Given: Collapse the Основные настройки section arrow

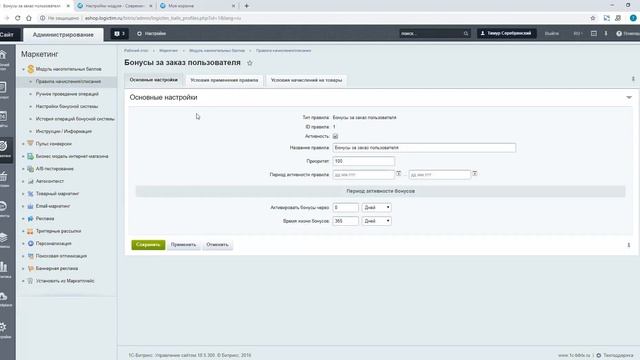Looking at the screenshot, I should pyautogui.click(x=629, y=97).
